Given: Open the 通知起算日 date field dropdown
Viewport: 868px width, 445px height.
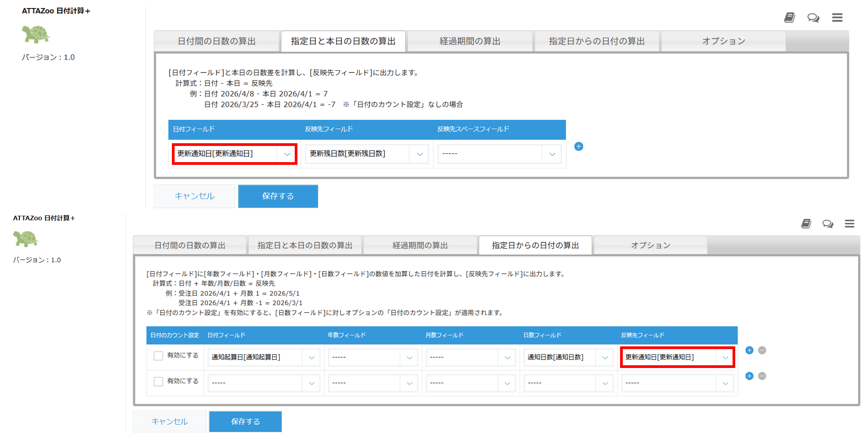Looking at the screenshot, I should [x=264, y=357].
